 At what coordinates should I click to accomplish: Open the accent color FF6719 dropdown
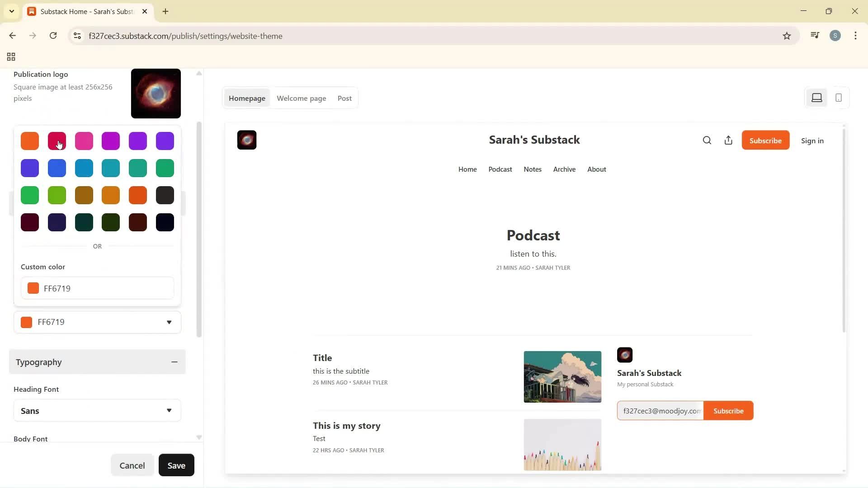point(97,322)
